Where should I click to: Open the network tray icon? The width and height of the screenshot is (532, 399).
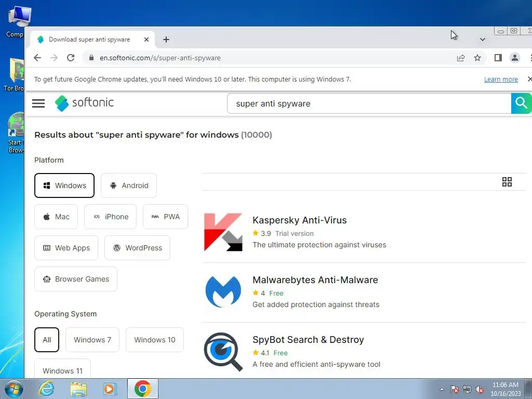[467, 389]
